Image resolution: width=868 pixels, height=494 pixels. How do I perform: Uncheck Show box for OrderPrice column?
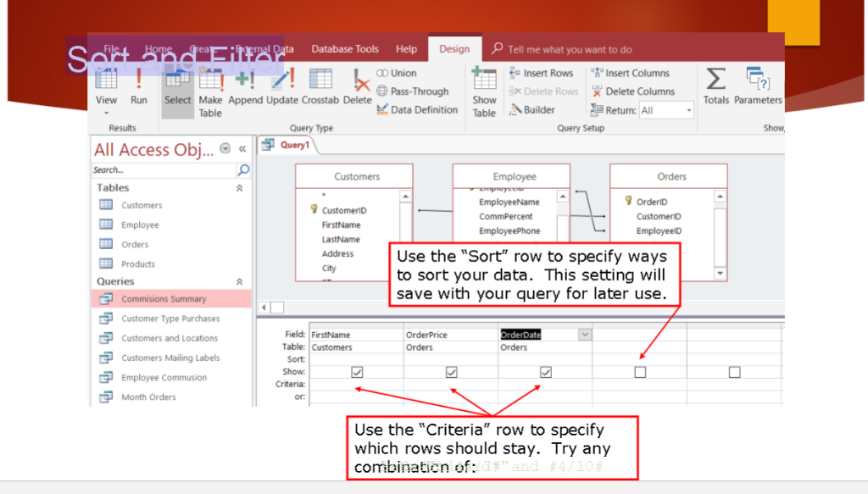pyautogui.click(x=451, y=372)
